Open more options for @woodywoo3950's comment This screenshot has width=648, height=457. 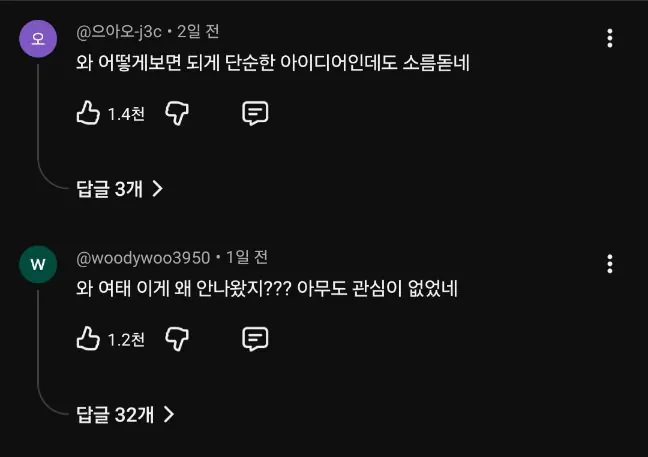point(610,264)
